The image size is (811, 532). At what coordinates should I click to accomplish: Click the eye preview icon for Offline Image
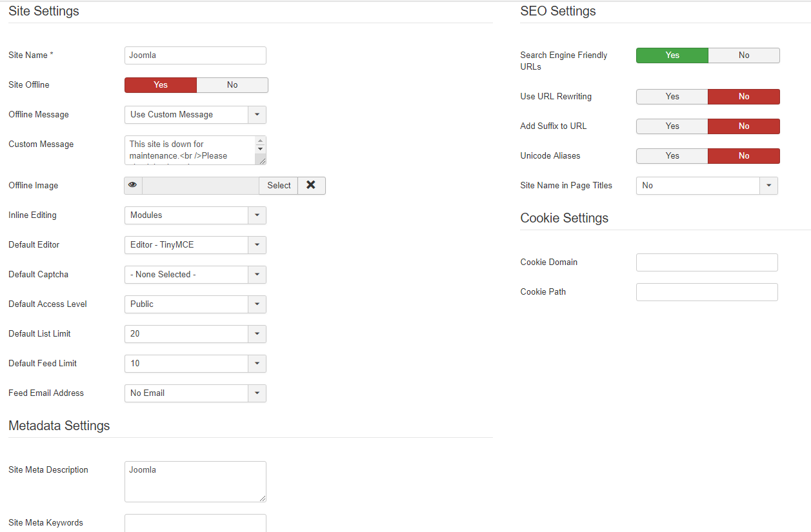pos(133,186)
